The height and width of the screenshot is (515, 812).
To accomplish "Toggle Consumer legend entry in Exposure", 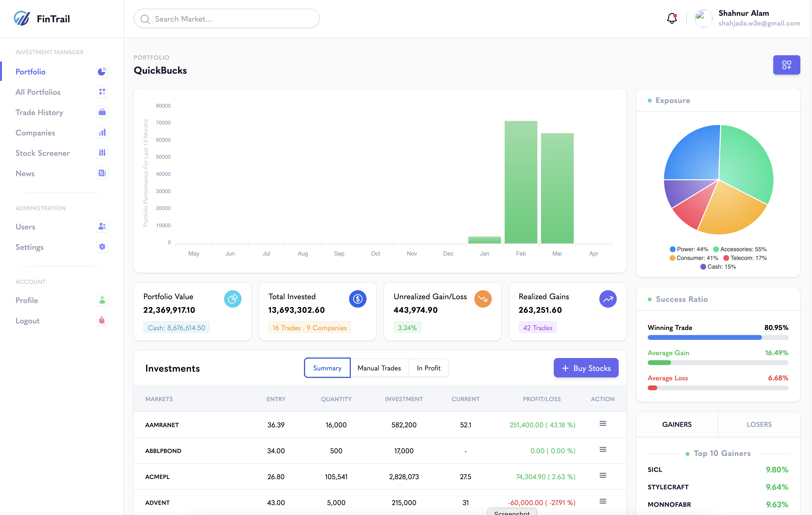I will tap(694, 258).
